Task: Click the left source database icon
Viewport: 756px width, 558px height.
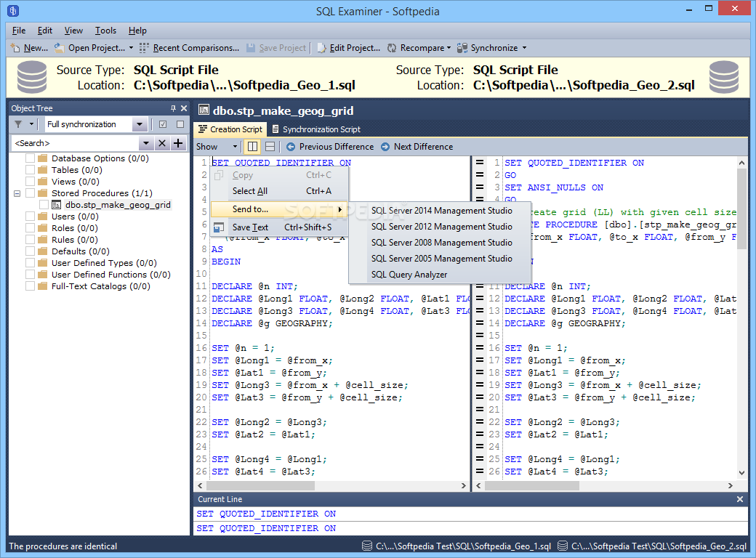Action: tap(32, 77)
